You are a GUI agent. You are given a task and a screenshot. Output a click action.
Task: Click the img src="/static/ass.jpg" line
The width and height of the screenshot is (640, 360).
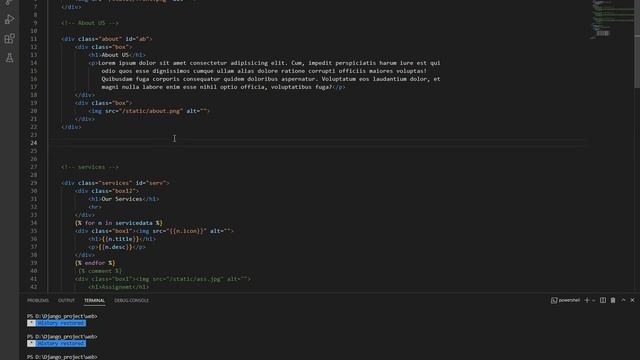coord(163,279)
